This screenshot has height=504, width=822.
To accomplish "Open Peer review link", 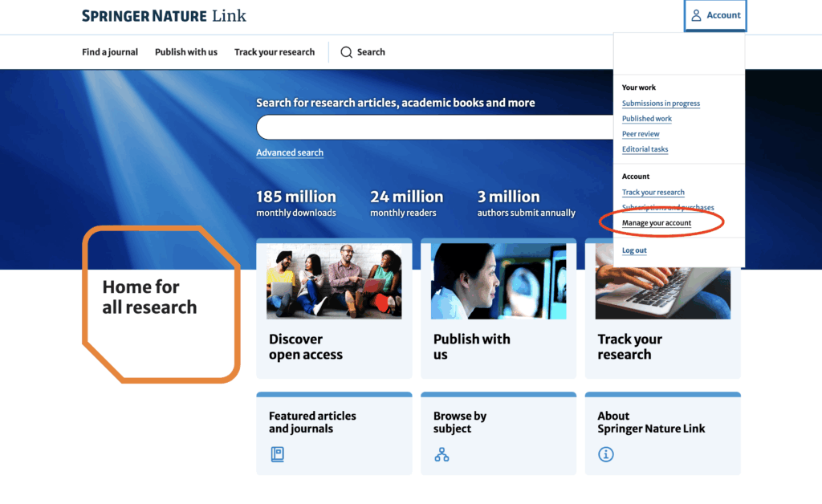I will coord(640,133).
